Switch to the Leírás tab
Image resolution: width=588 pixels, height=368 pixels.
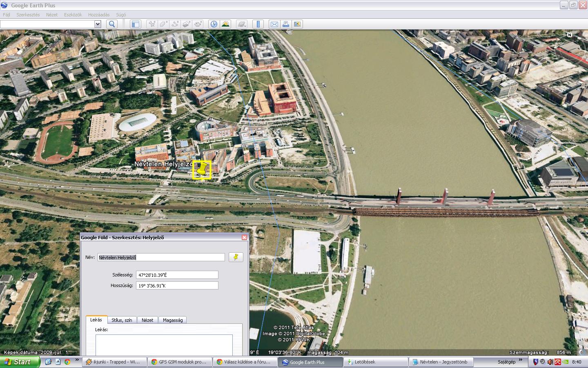[x=96, y=320]
